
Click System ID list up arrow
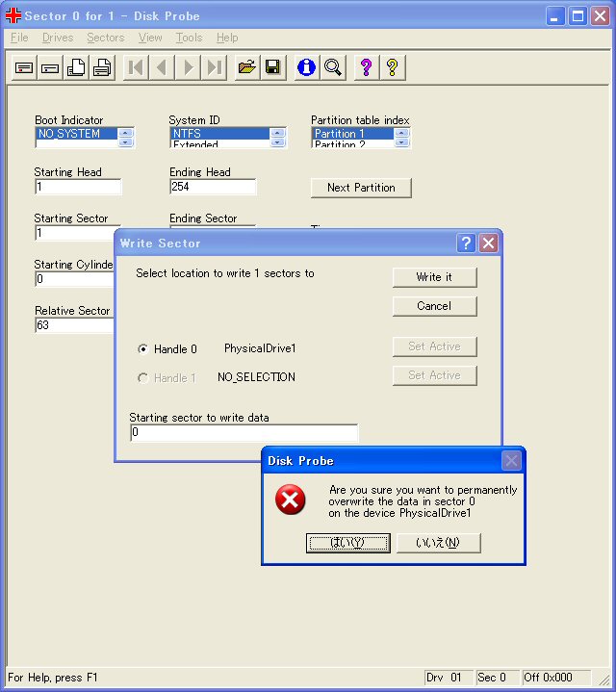click(x=277, y=133)
